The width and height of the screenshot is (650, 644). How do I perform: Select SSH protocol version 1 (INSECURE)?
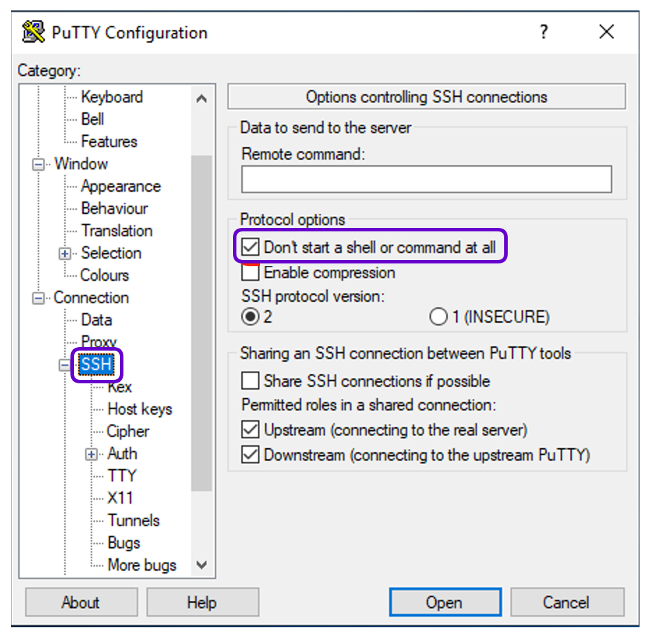439,317
